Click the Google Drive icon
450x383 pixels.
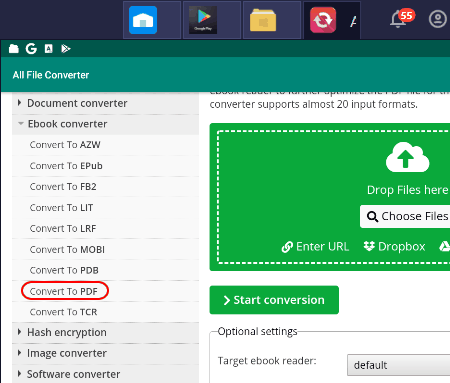click(444, 247)
